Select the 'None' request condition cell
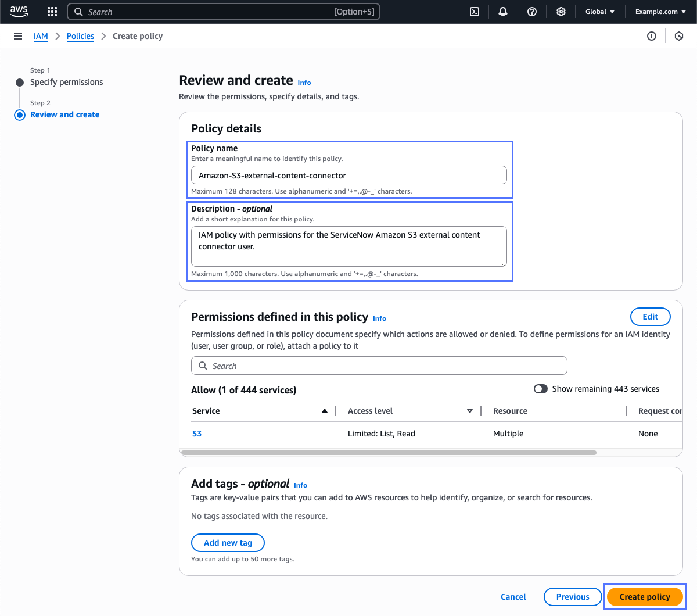Viewport: 697px width, 616px height. click(648, 434)
